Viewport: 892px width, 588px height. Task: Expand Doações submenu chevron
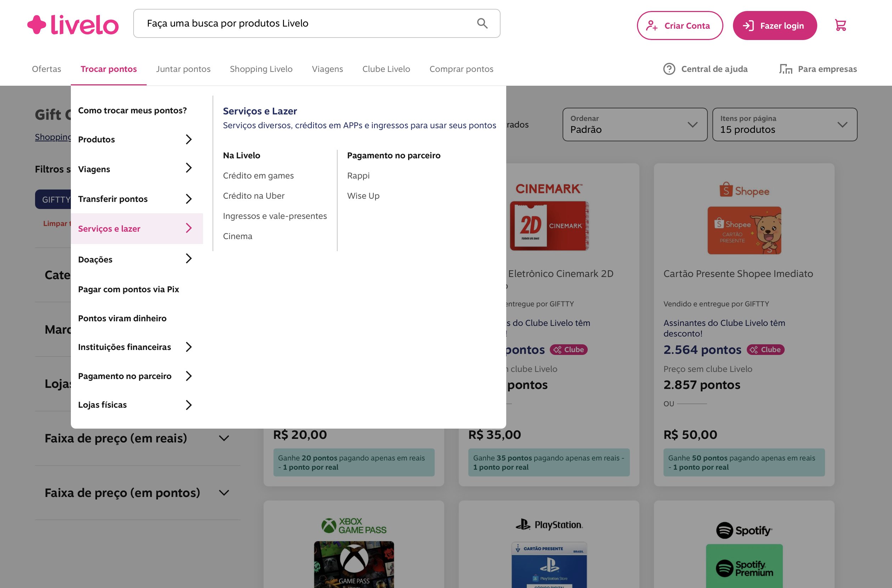point(188,258)
